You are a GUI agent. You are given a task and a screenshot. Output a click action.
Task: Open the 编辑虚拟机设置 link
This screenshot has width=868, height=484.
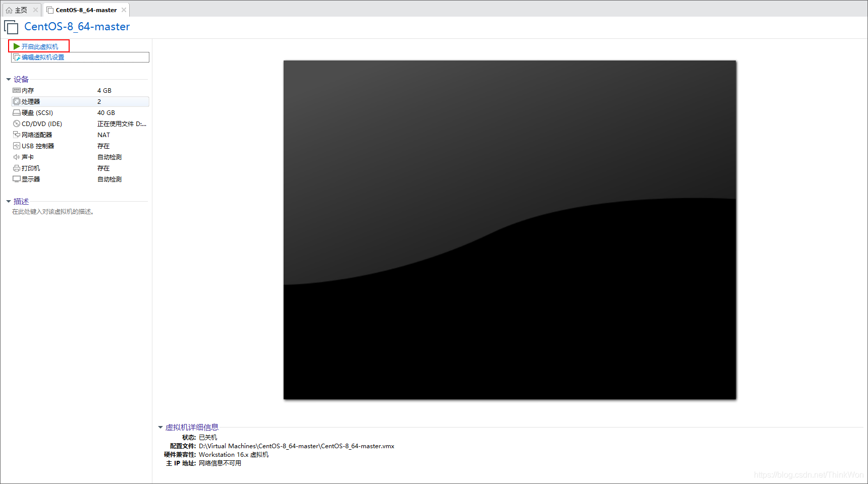tap(43, 57)
